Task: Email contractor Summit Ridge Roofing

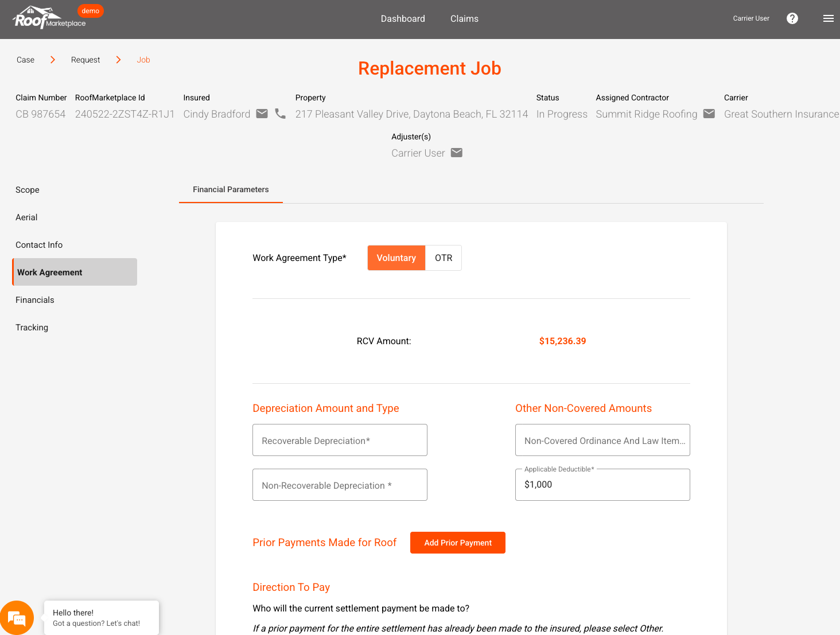Action: pos(709,114)
